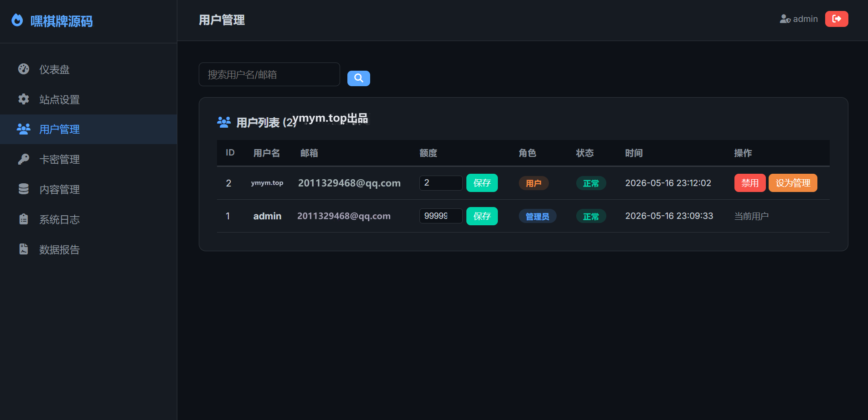The height and width of the screenshot is (420, 868).
Task: Click 禁用 button for ymym.top
Action: tap(750, 183)
